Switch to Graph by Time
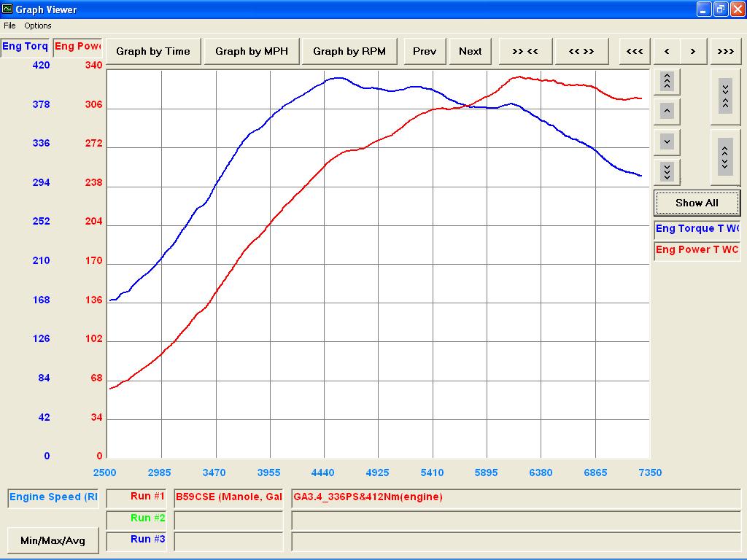747x560 pixels. (x=153, y=52)
